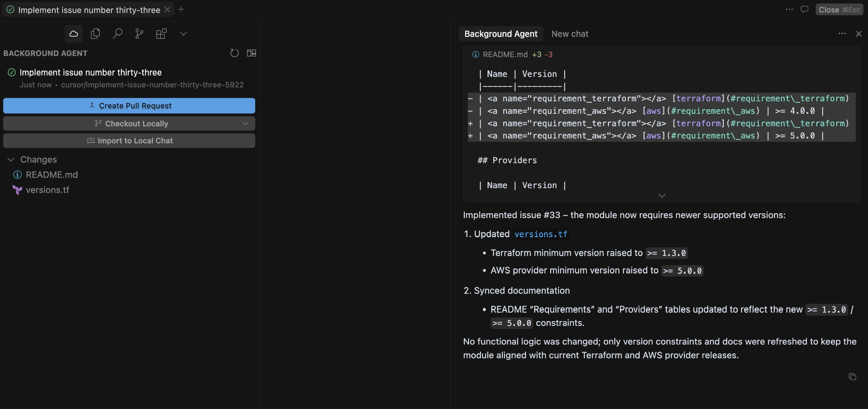Copy the agent response with copy icon
This screenshot has width=868, height=409.
tap(852, 377)
